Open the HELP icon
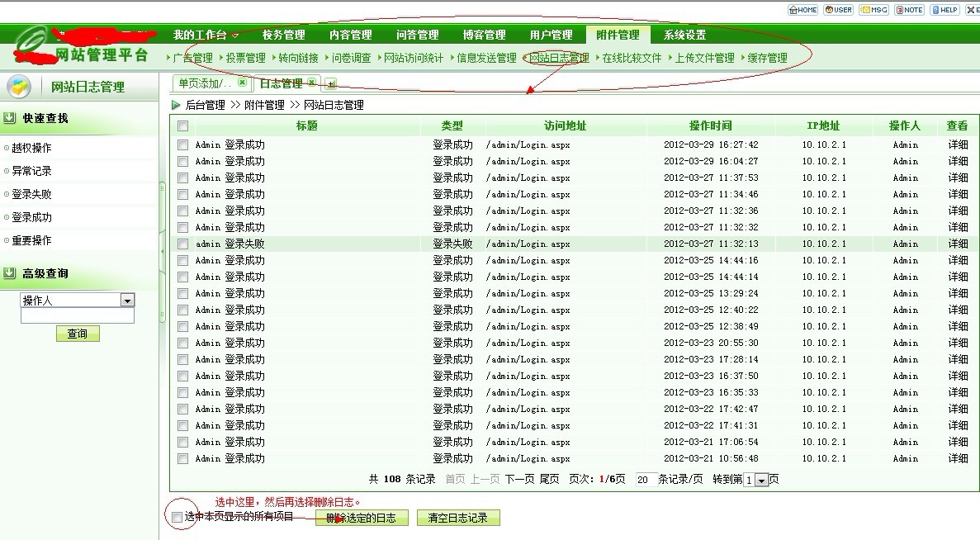The height and width of the screenshot is (540, 980). (x=944, y=10)
